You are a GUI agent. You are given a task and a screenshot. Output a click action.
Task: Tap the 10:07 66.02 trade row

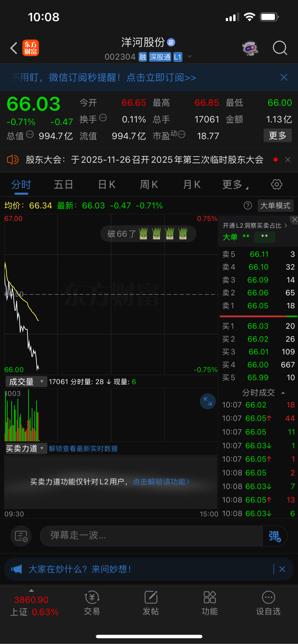[258, 405]
